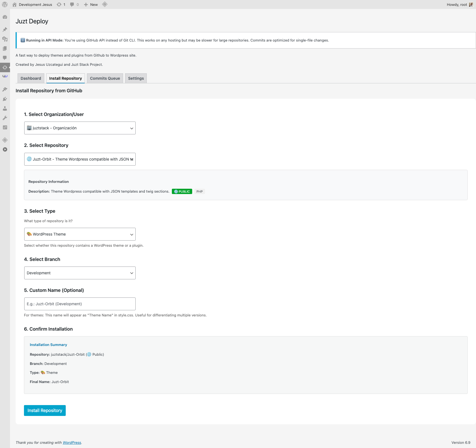Open the New content menu

[x=91, y=4]
